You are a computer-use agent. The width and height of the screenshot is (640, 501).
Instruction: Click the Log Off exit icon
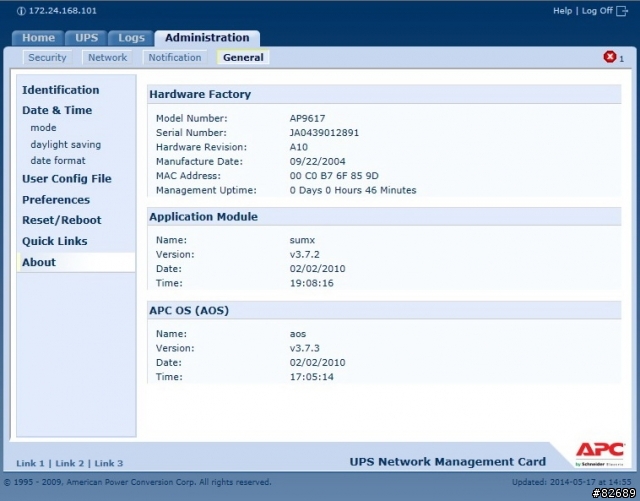click(622, 11)
